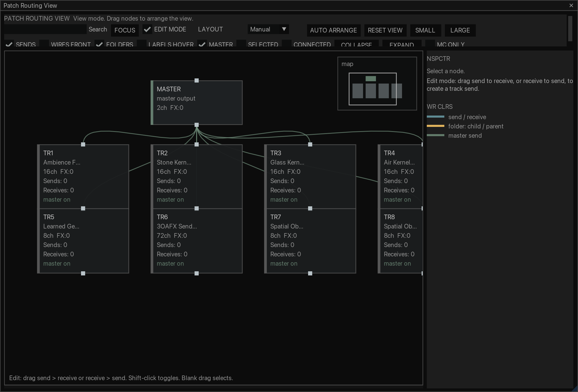Close the Patch Routing View window
The height and width of the screenshot is (392, 578).
coord(571,5)
